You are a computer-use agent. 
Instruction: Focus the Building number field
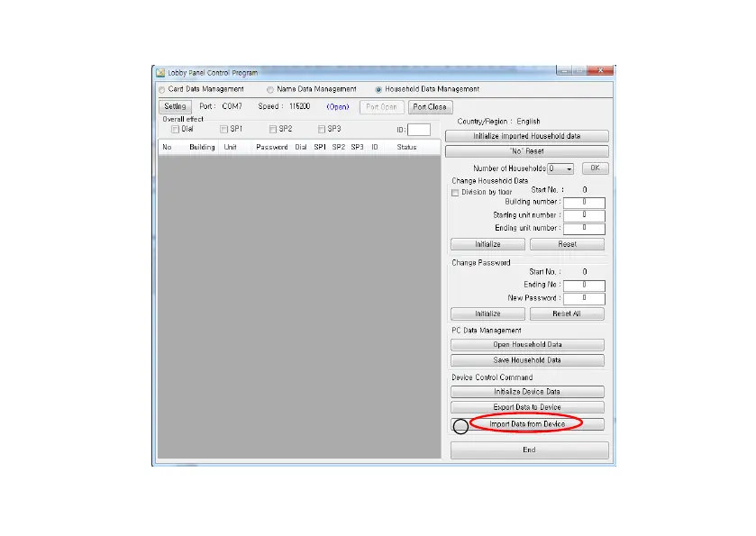pos(584,203)
